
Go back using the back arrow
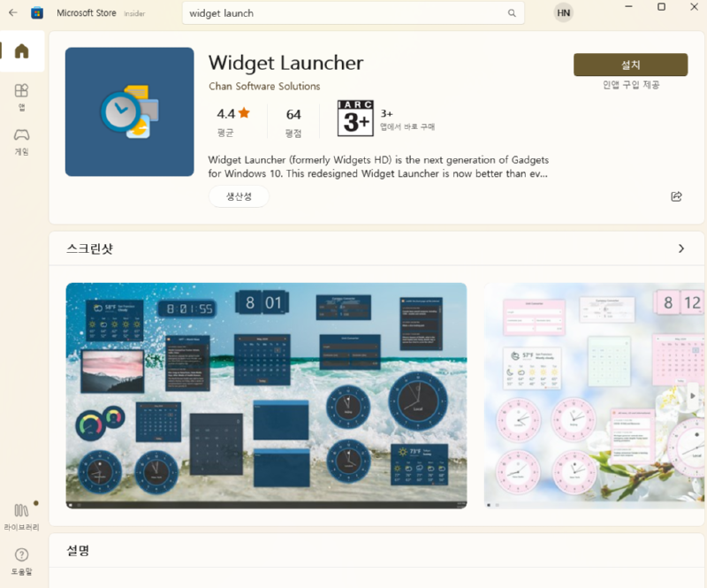(12, 12)
